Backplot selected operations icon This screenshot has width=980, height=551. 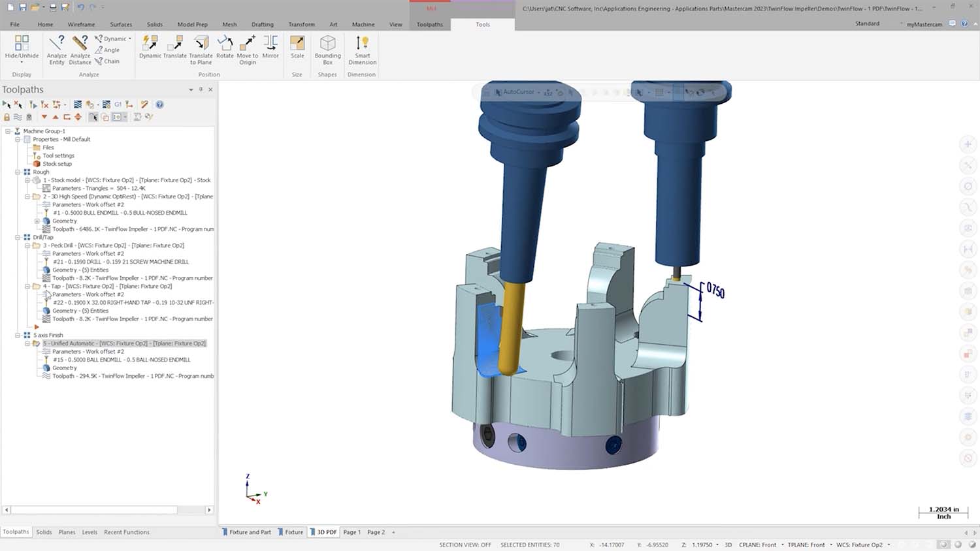coord(78,104)
